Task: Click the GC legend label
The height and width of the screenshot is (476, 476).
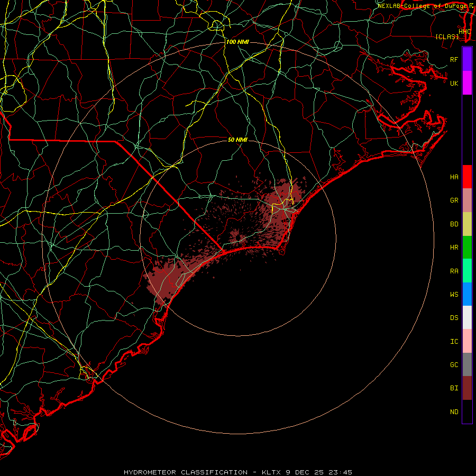Action: click(x=454, y=364)
